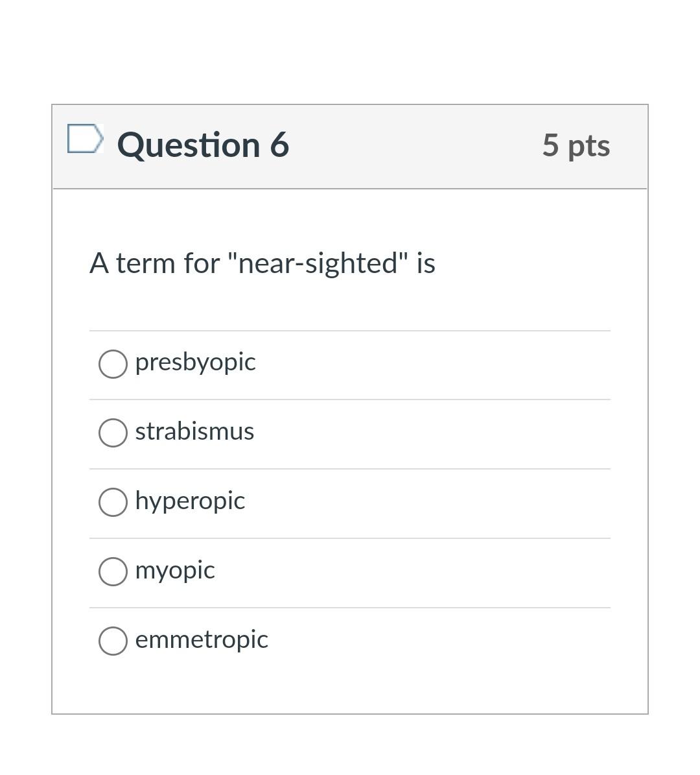Viewport: 700px width, 775px height.
Task: Pick the myopic radio button
Action: coord(113,572)
